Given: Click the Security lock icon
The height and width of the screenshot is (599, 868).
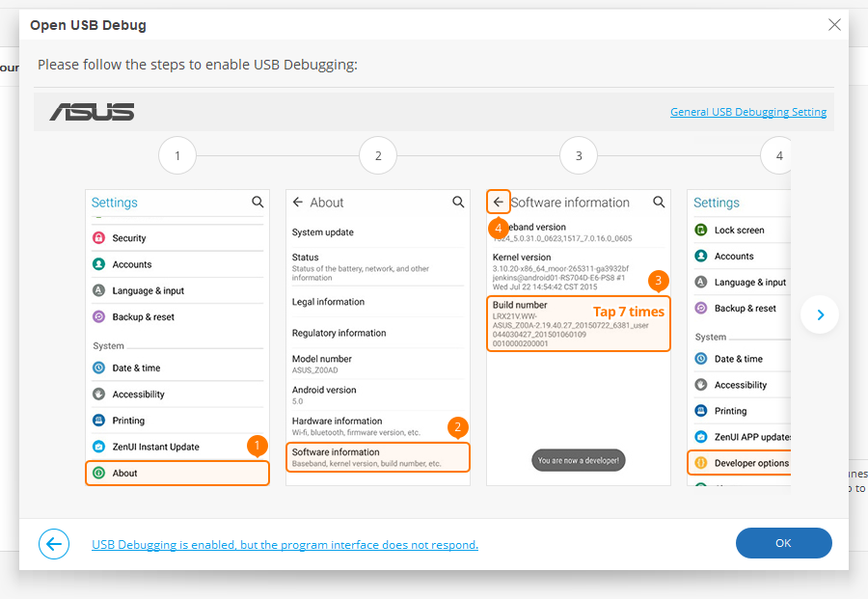Looking at the screenshot, I should pyautogui.click(x=98, y=237).
